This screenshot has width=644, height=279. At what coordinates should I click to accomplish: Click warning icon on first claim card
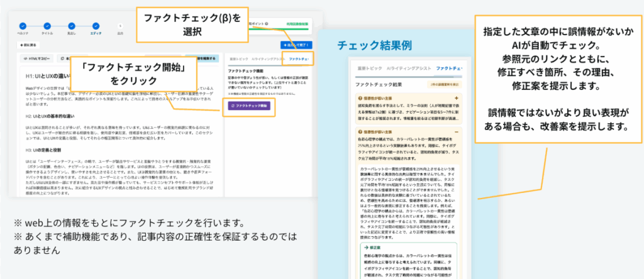360,99
